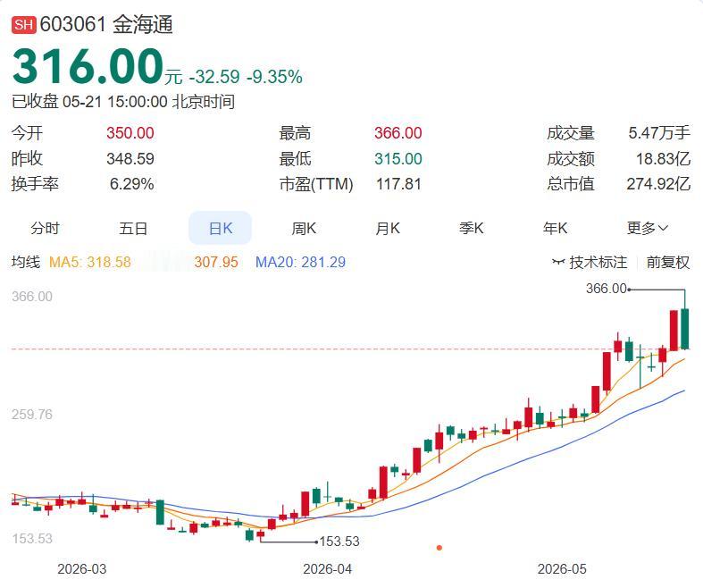Click the 总市值 value 274.92亿
Viewport: 703px width, 588px height.
coord(658,184)
